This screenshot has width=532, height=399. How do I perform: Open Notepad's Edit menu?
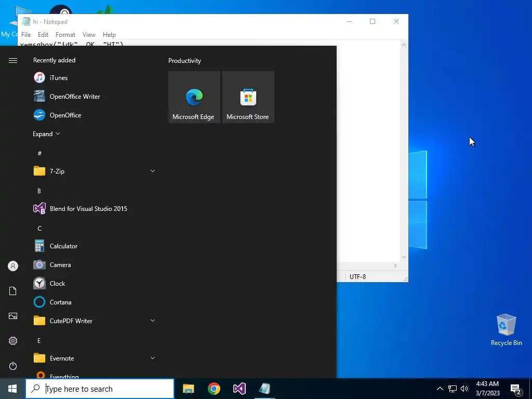click(x=43, y=35)
